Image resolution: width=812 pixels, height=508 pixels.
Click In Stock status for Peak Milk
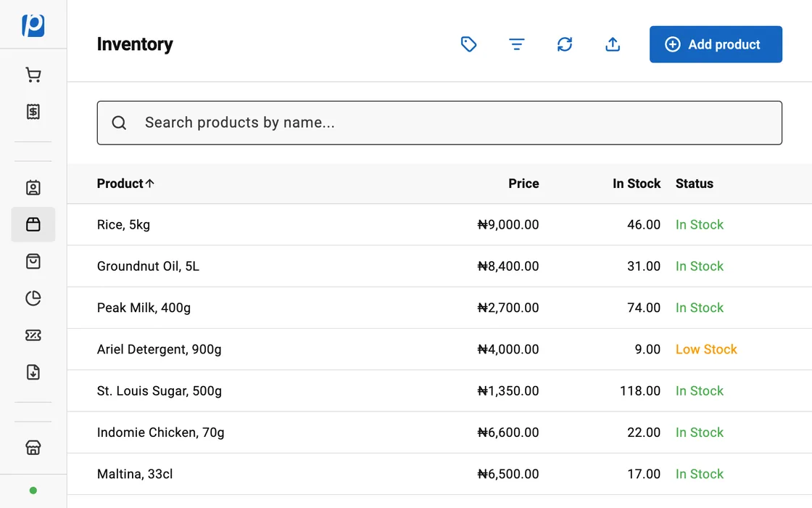tap(700, 308)
